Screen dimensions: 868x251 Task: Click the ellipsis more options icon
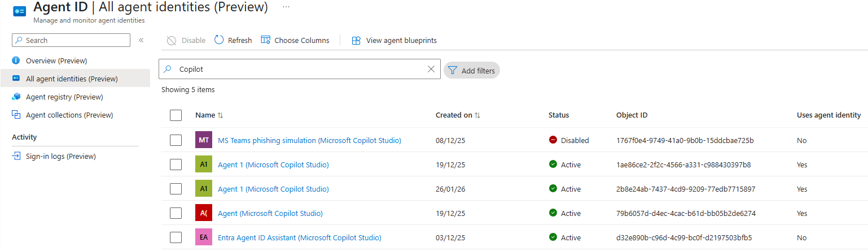[286, 7]
